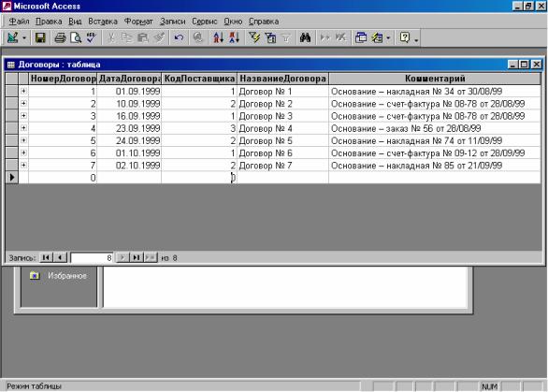The image size is (548, 392).
Task: Click comment cell with накладная № 34
Action: tap(435, 92)
